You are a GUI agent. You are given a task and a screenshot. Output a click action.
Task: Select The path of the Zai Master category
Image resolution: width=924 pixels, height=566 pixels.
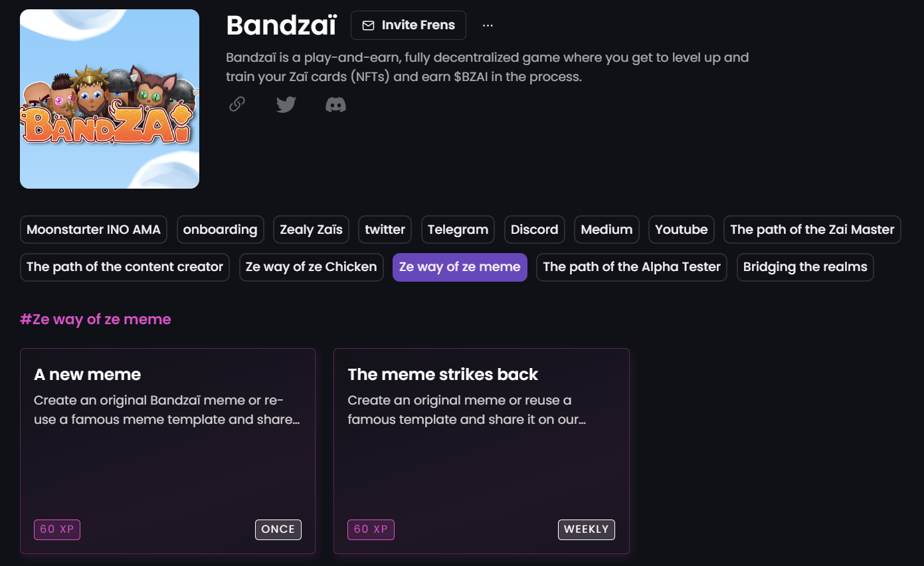tap(812, 229)
